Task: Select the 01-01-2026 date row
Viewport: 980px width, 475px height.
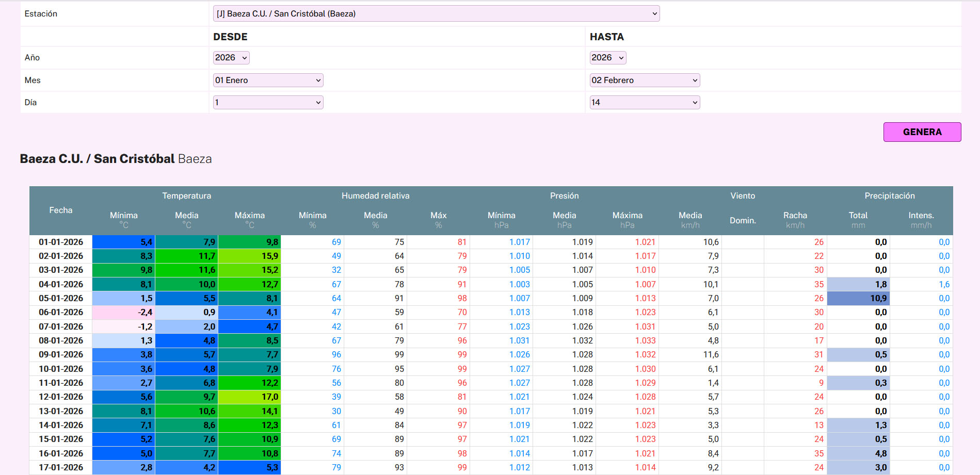Action: point(61,242)
